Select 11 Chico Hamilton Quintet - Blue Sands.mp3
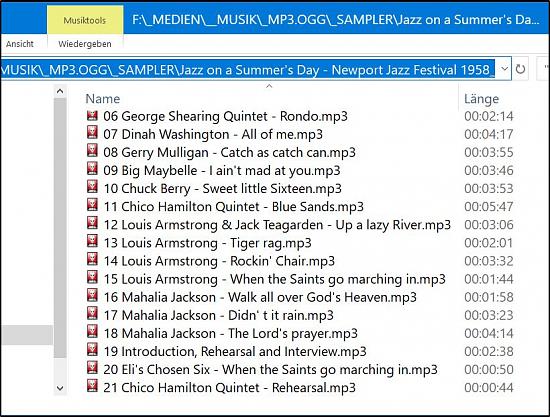This screenshot has height=417, width=550. click(234, 207)
